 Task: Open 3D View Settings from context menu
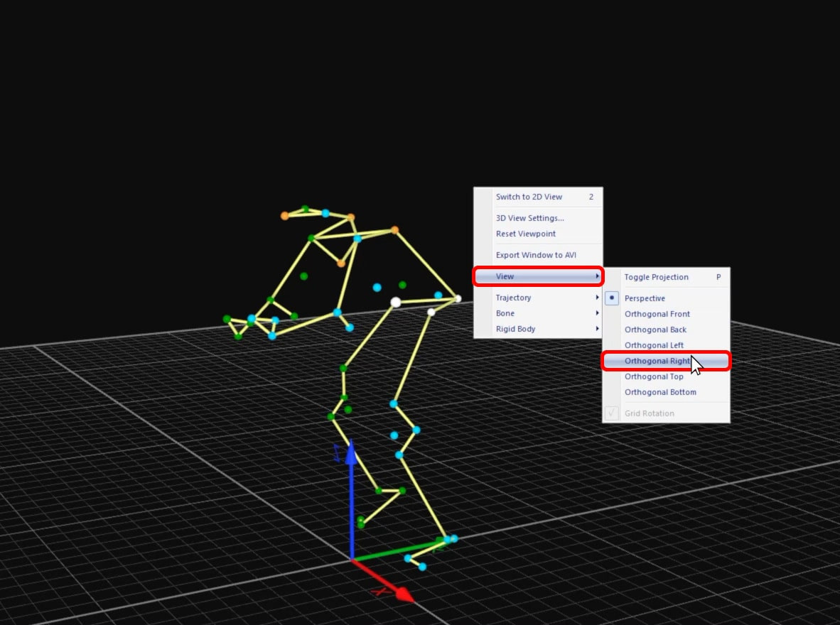538,218
